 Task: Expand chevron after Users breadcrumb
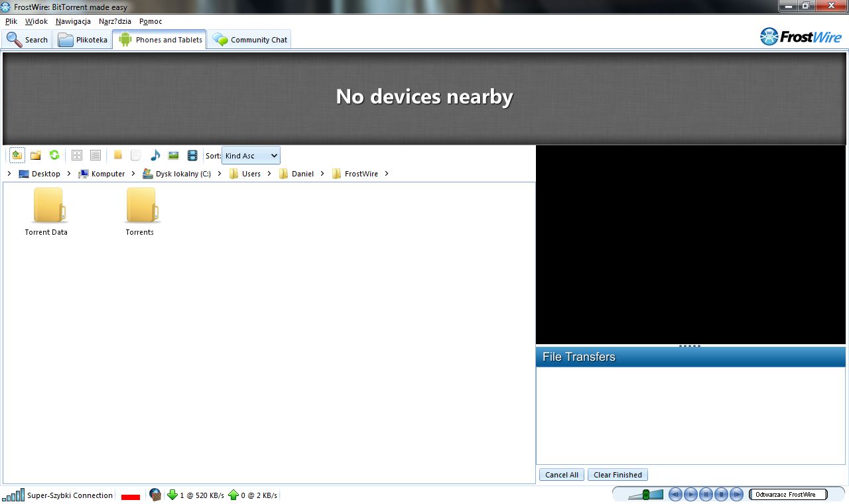pyautogui.click(x=269, y=174)
